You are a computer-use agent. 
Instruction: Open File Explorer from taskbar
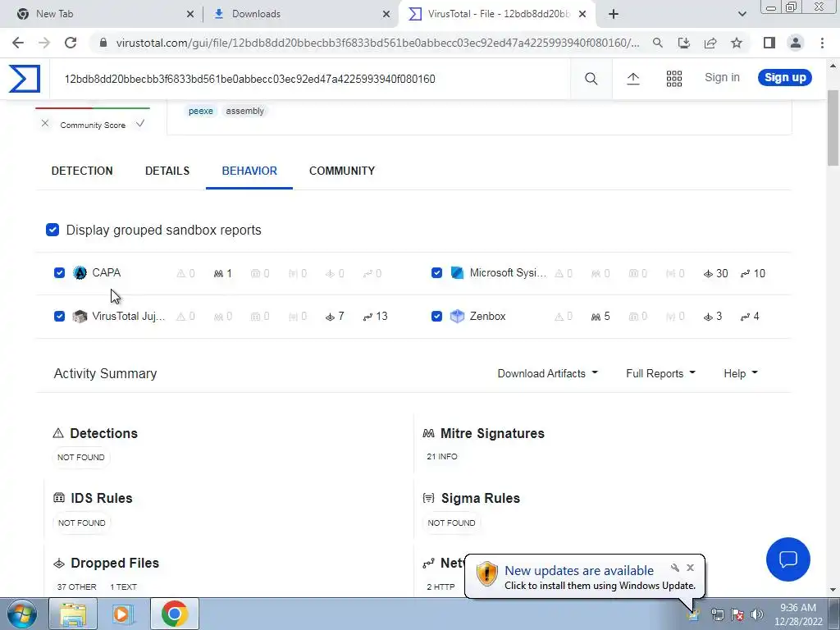click(x=73, y=614)
